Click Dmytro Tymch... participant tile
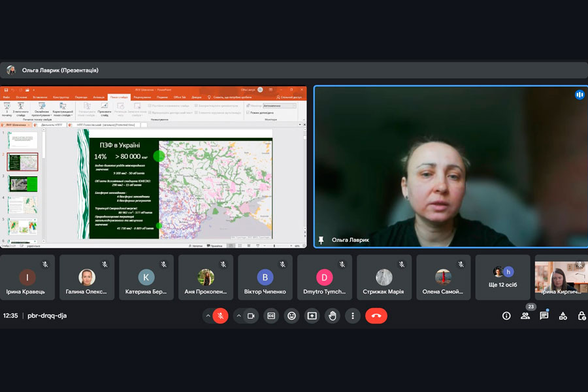588x392 pixels. (x=324, y=277)
